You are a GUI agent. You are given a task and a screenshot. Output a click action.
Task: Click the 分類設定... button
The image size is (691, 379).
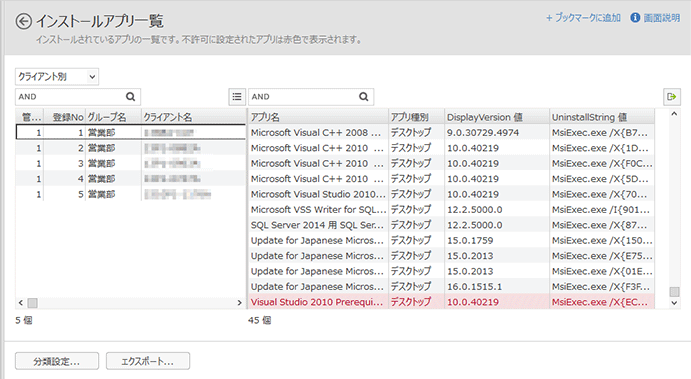coord(57,361)
